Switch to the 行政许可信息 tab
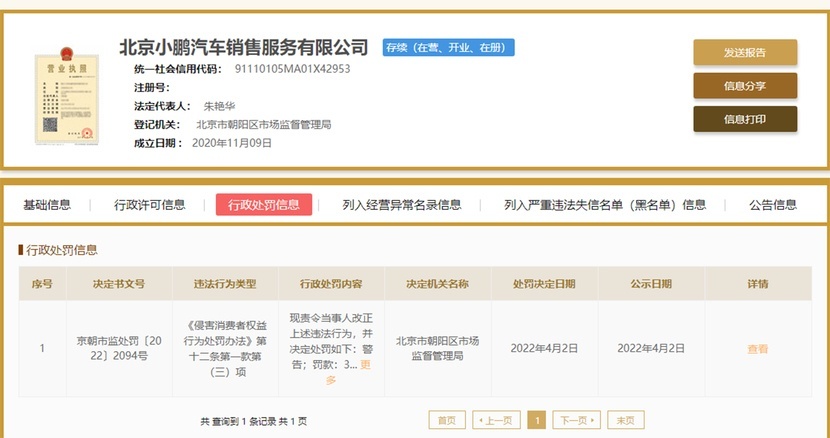830x438 pixels. point(150,205)
